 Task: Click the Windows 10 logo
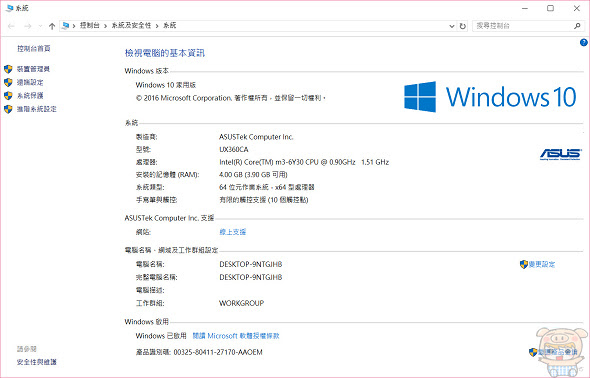pyautogui.click(x=490, y=97)
